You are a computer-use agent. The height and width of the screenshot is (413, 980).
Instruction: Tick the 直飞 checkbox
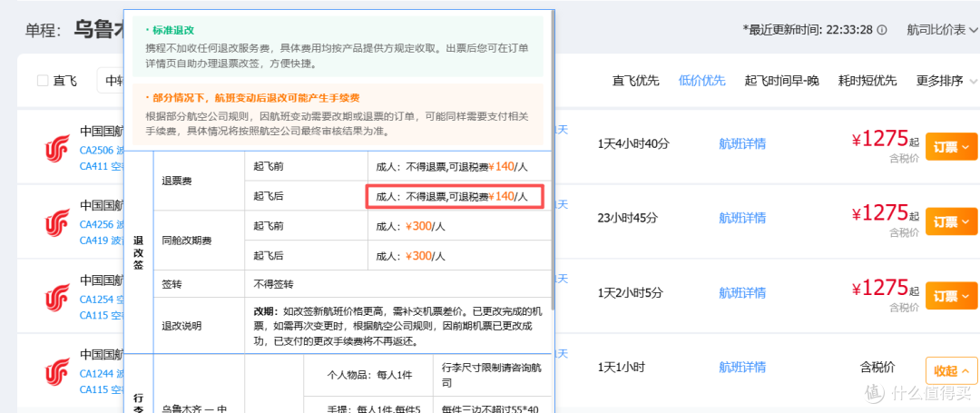(x=43, y=81)
